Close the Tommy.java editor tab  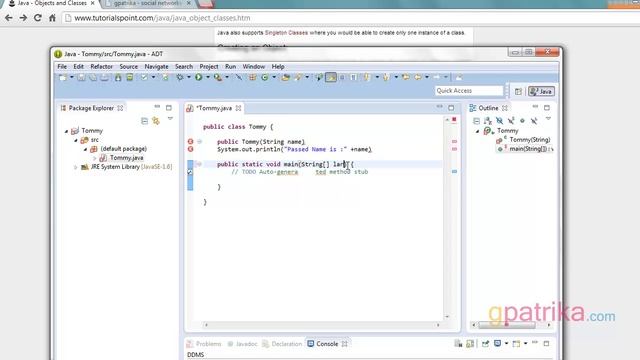(238, 108)
